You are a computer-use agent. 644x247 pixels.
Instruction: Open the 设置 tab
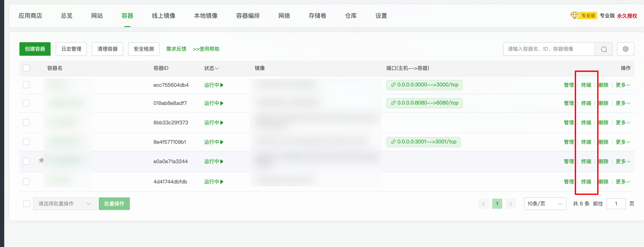(381, 16)
